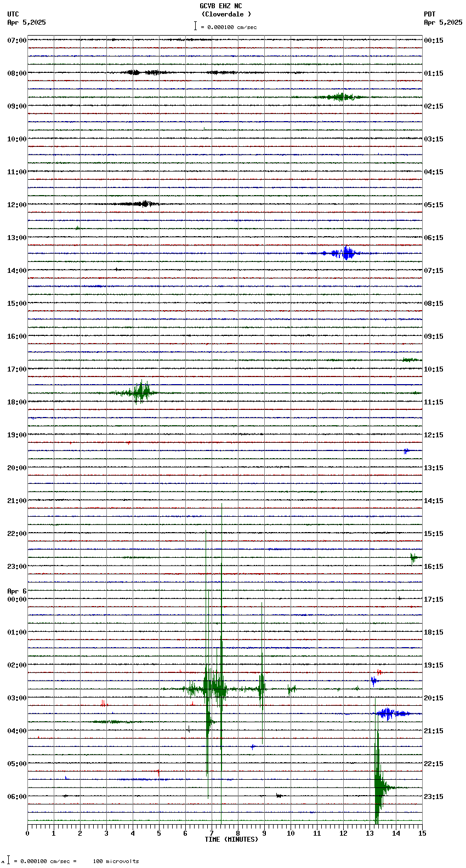Click the blue seismic event on the 13:00 trace
The image size is (466, 868).
coord(343,253)
